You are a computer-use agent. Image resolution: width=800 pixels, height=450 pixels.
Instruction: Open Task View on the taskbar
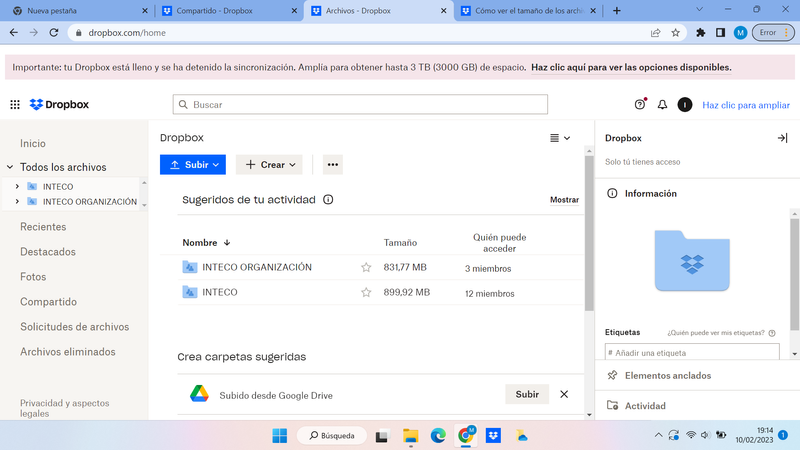[382, 436]
